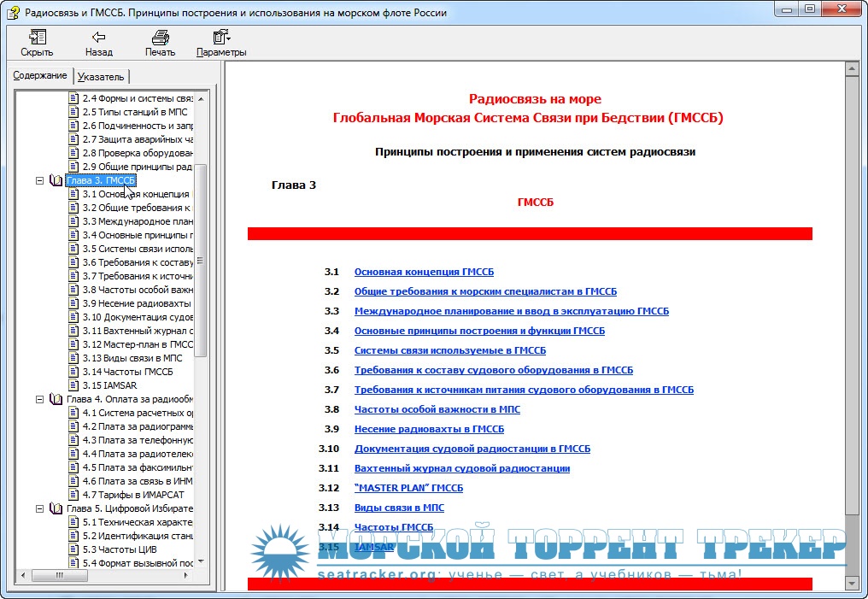Image resolution: width=868 pixels, height=599 pixels.
Task: Open link Основные принципы построения и функции
Action: pyautogui.click(x=479, y=331)
